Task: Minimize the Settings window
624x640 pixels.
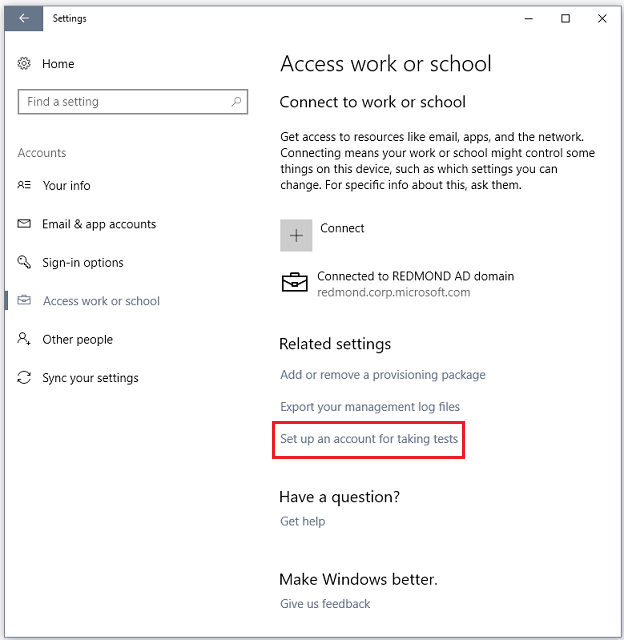Action: 529,18
